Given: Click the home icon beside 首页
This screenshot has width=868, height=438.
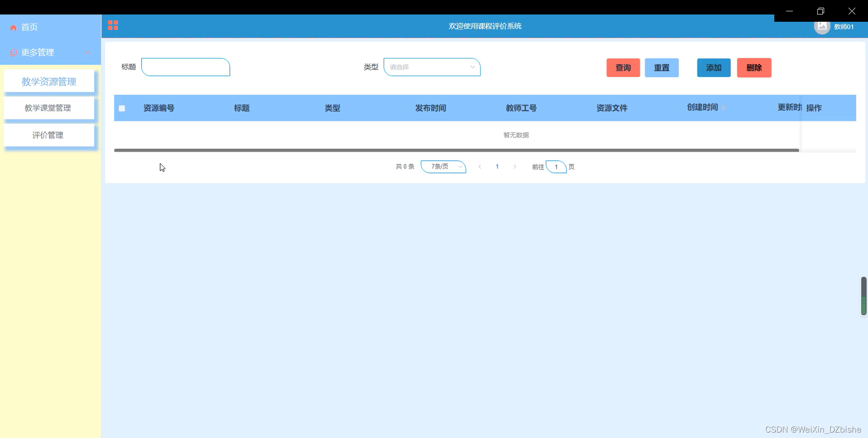Looking at the screenshot, I should (x=14, y=28).
